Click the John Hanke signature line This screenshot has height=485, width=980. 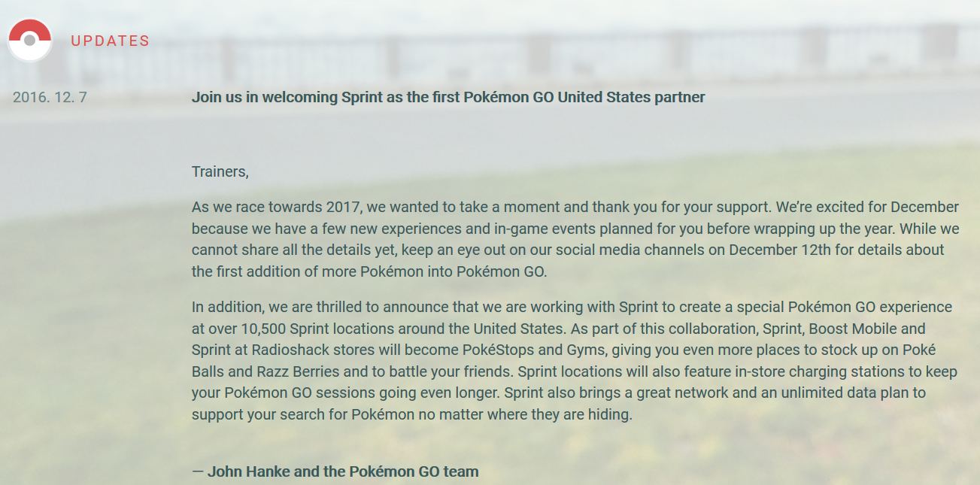tap(335, 472)
